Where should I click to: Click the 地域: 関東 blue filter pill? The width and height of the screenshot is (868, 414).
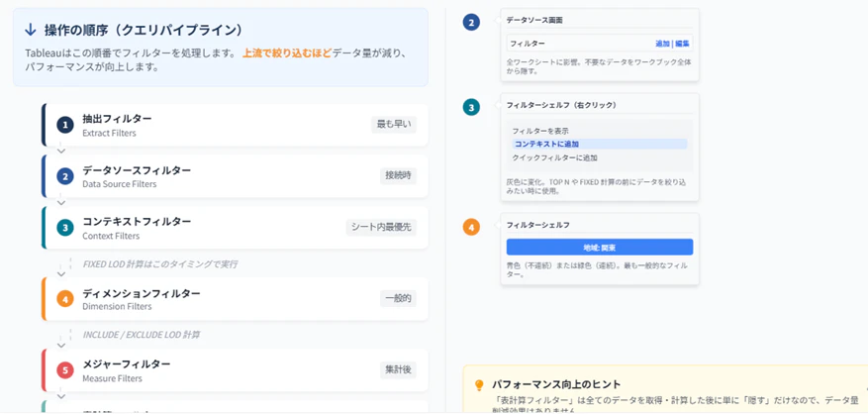(600, 248)
